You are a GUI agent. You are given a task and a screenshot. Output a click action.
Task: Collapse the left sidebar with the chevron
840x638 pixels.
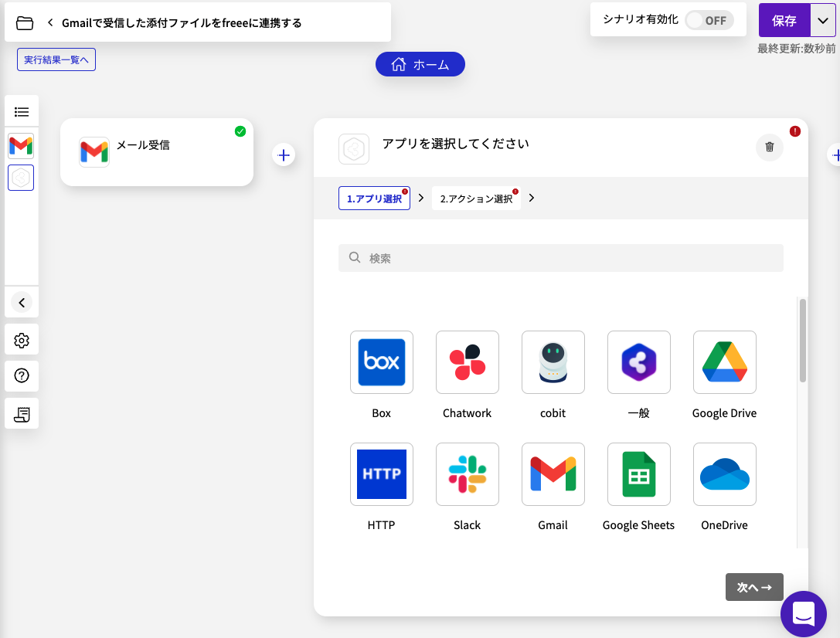pos(21,302)
